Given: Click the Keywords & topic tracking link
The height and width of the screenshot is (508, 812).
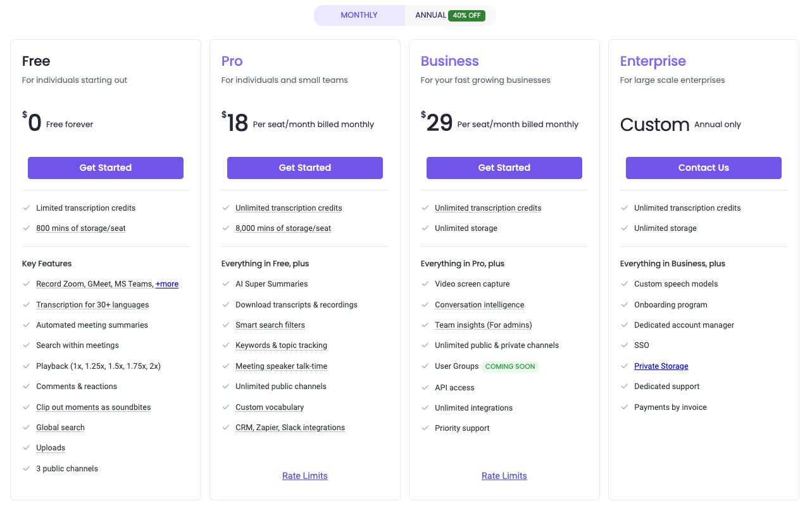Looking at the screenshot, I should pos(282,345).
